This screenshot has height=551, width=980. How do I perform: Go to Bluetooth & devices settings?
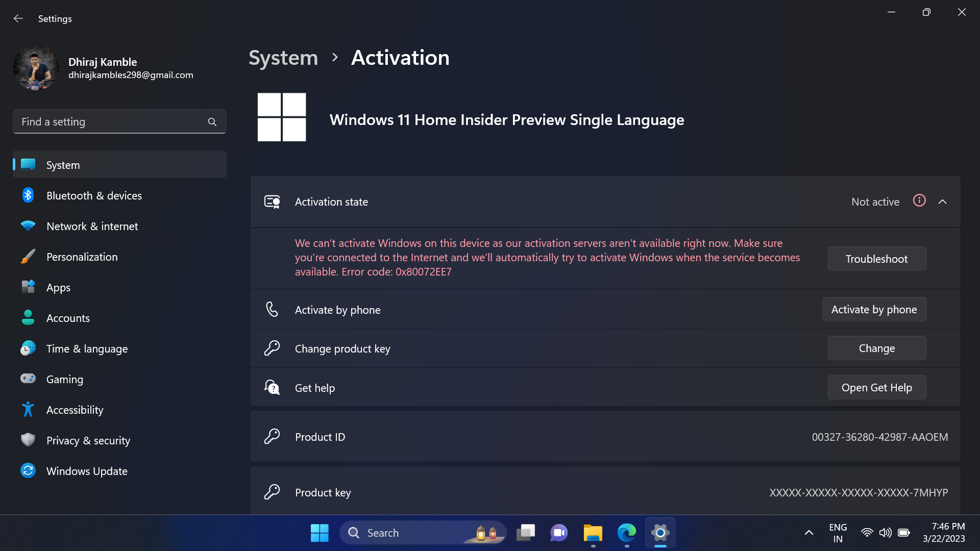pyautogui.click(x=119, y=195)
